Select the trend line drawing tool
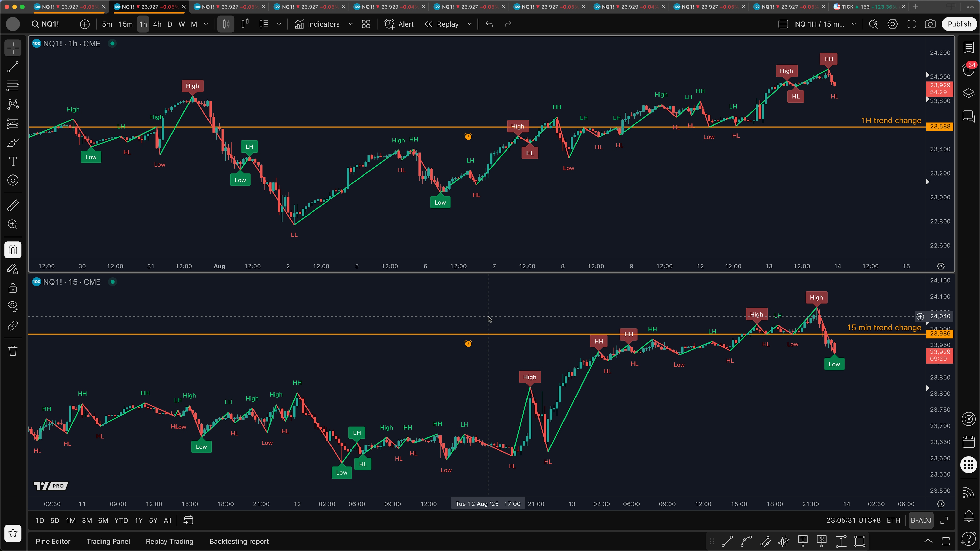 pyautogui.click(x=13, y=67)
